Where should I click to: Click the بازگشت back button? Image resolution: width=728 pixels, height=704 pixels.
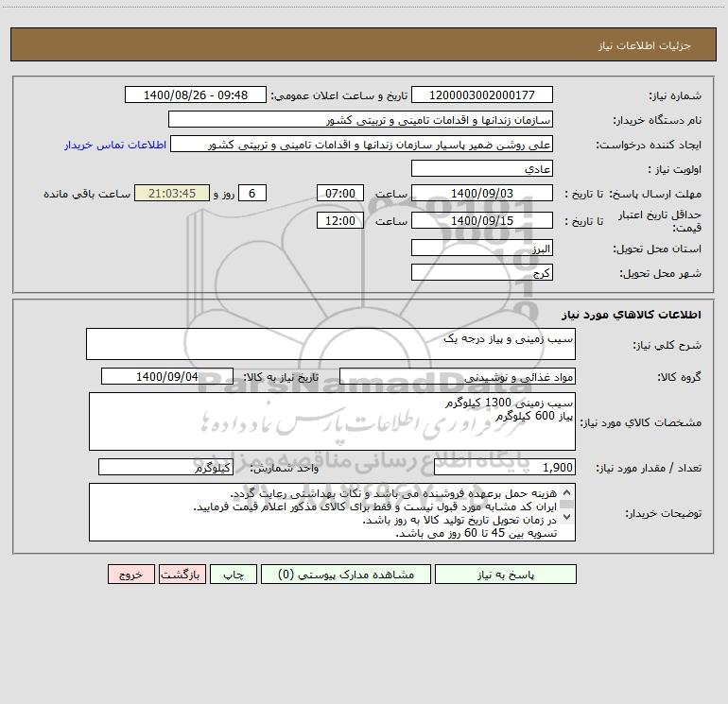(x=182, y=574)
